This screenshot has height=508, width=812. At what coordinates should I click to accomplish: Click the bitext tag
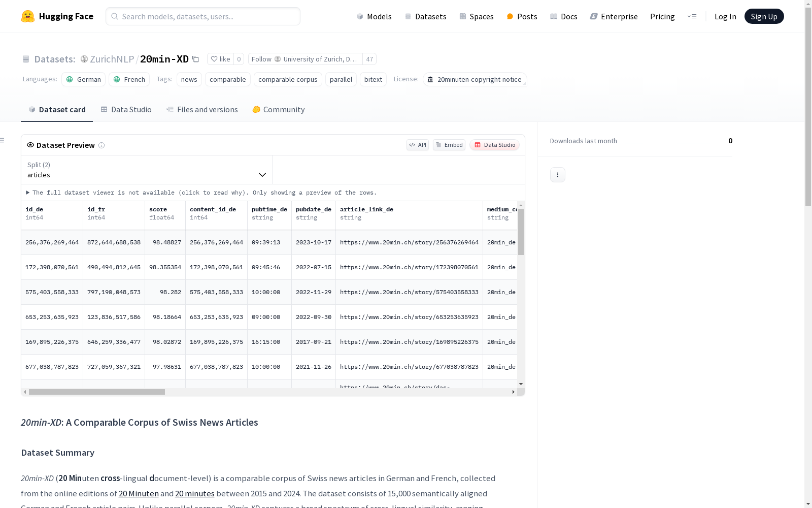click(x=374, y=79)
